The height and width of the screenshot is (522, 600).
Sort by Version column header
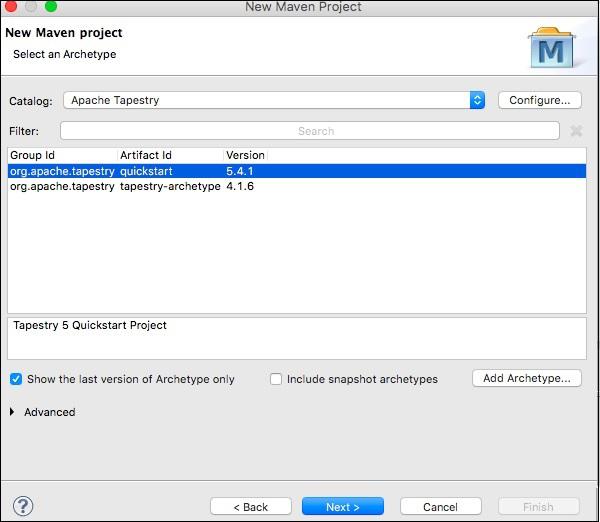point(245,155)
